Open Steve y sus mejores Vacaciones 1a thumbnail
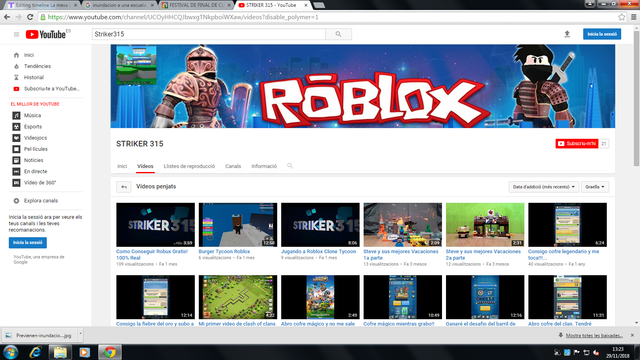 (402, 225)
